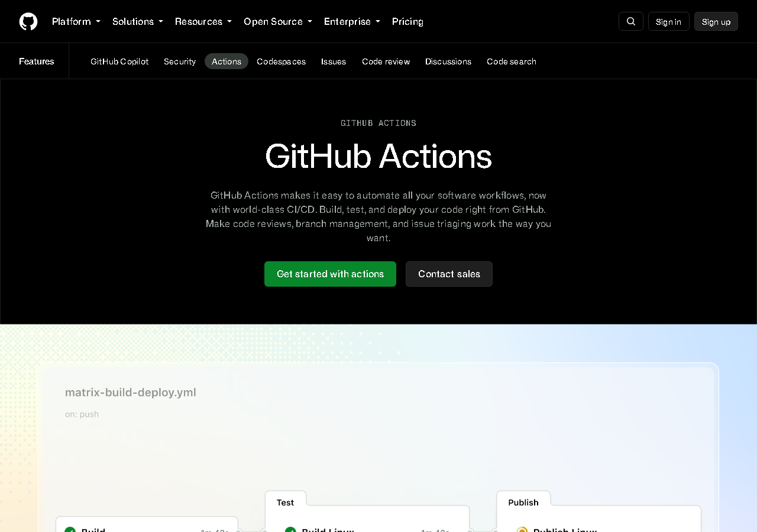This screenshot has height=532, width=757.
Task: Expand the Resources dropdown
Action: [x=203, y=21]
